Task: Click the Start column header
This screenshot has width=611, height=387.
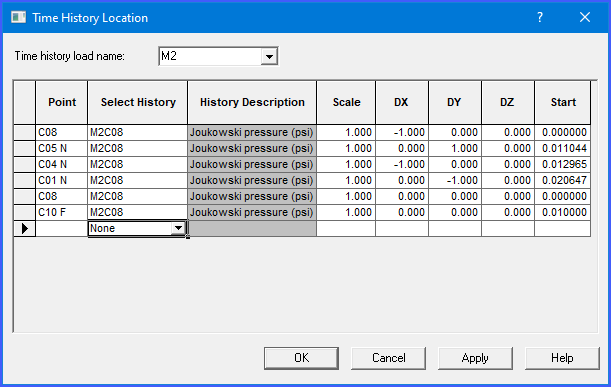Action: coord(563,102)
